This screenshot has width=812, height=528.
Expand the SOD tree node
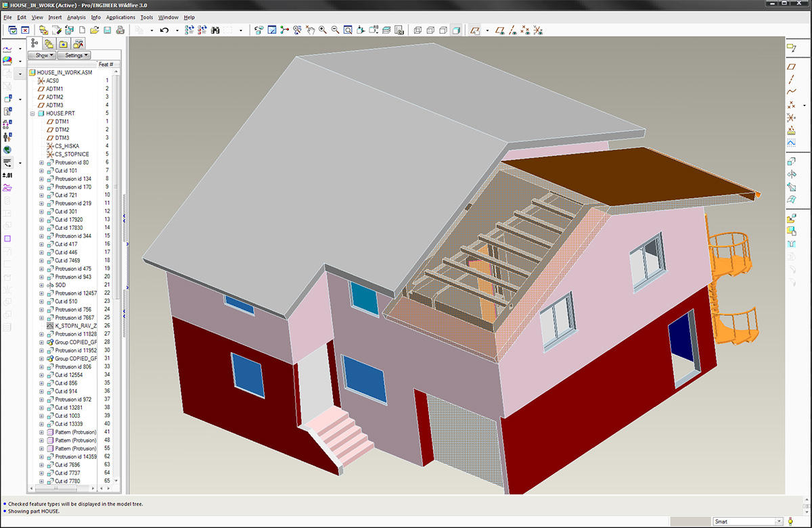point(42,285)
